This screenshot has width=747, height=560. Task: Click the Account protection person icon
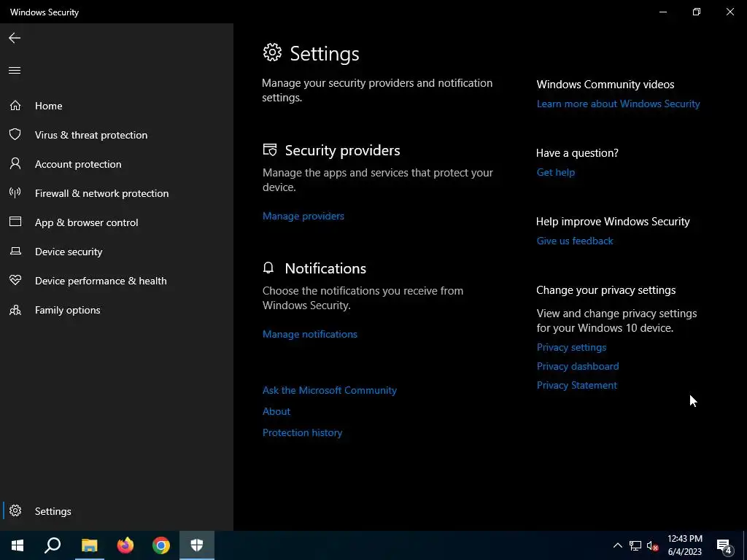tap(15, 163)
